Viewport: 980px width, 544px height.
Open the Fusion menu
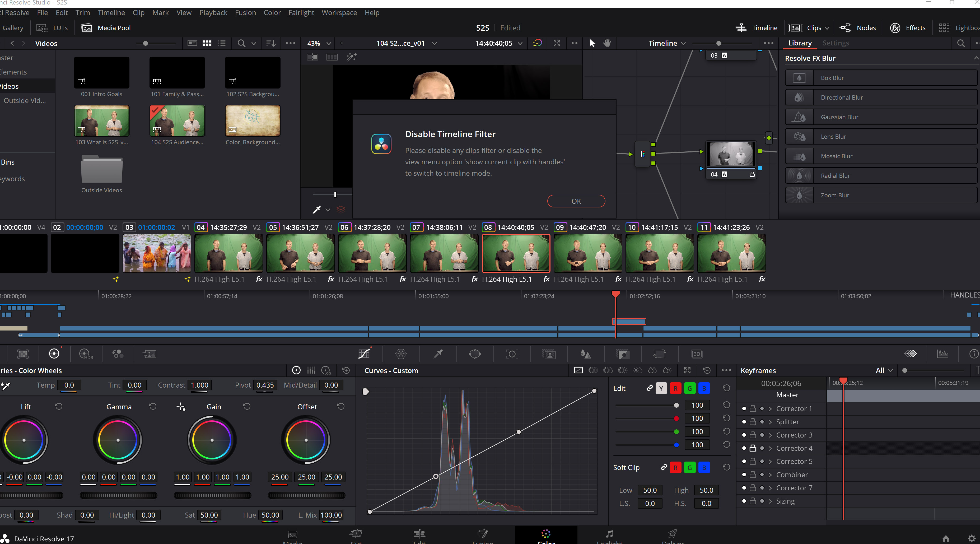(245, 13)
